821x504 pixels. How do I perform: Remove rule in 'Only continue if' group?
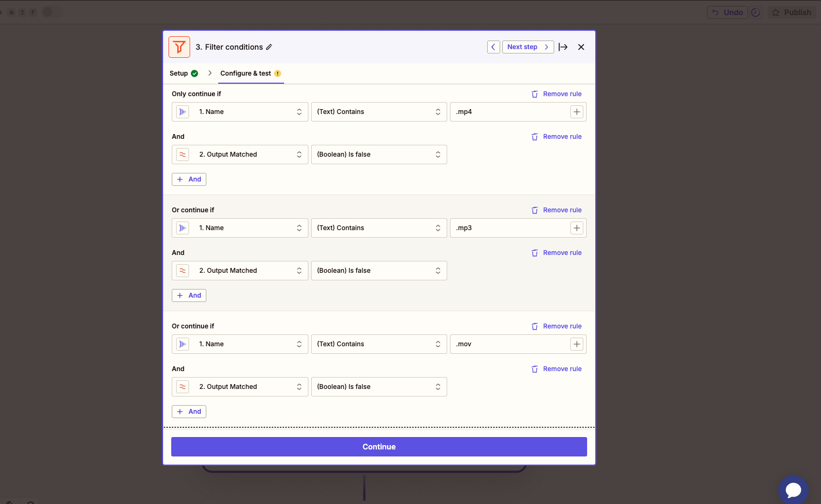pos(556,94)
